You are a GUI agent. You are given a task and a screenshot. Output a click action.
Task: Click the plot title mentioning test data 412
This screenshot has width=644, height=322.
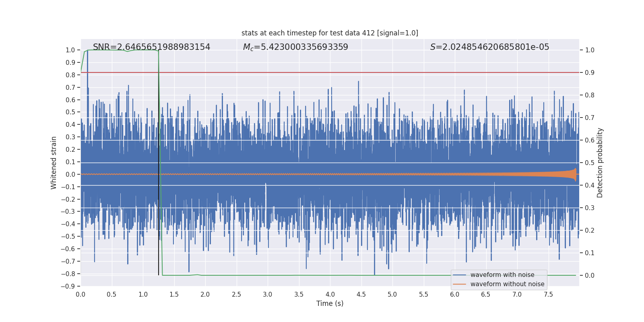(x=330, y=33)
